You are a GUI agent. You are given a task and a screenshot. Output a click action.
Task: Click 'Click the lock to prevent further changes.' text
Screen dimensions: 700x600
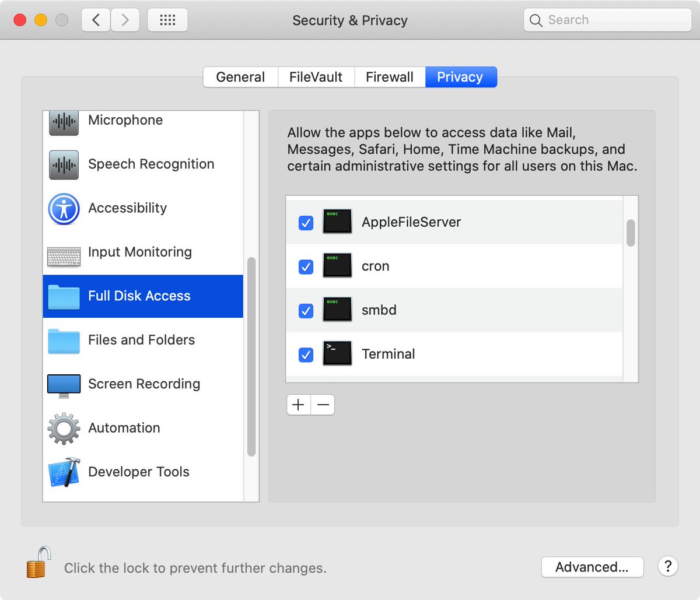click(195, 568)
